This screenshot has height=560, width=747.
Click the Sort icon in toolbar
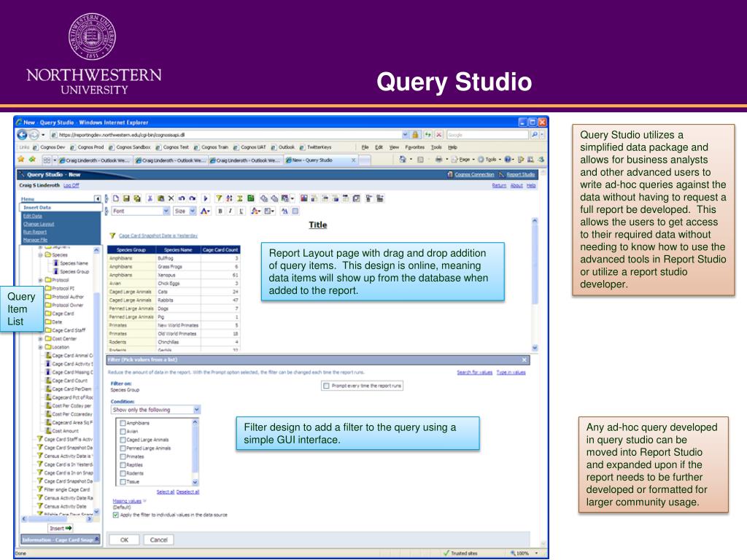pyautogui.click(x=229, y=198)
